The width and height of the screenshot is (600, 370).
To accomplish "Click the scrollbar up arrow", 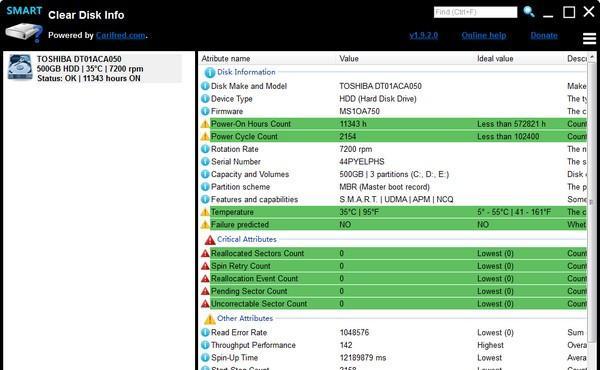I will coord(592,57).
